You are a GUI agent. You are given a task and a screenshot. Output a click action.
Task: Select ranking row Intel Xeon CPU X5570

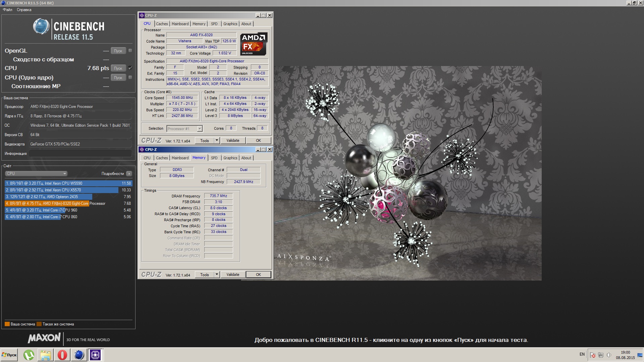pos(68,190)
